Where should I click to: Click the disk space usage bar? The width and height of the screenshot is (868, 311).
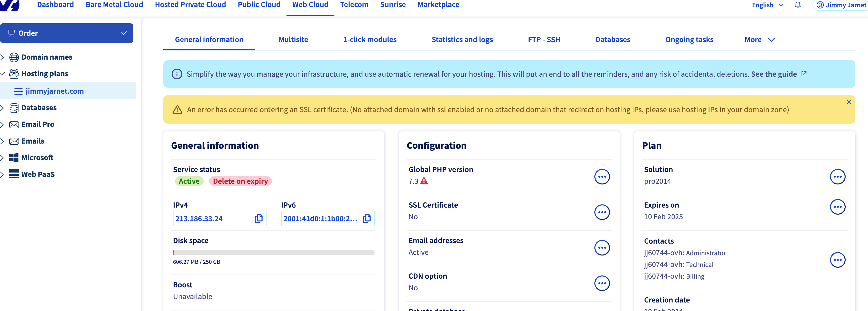click(x=273, y=252)
